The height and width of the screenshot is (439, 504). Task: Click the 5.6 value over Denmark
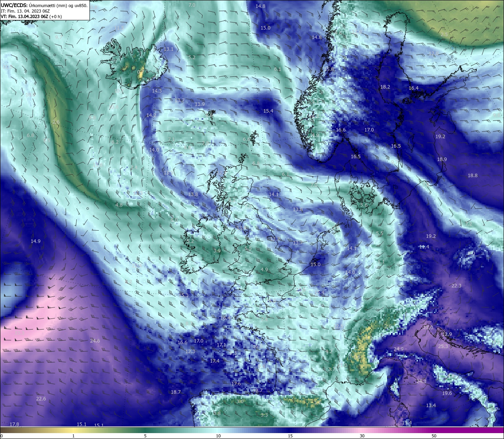click(364, 205)
